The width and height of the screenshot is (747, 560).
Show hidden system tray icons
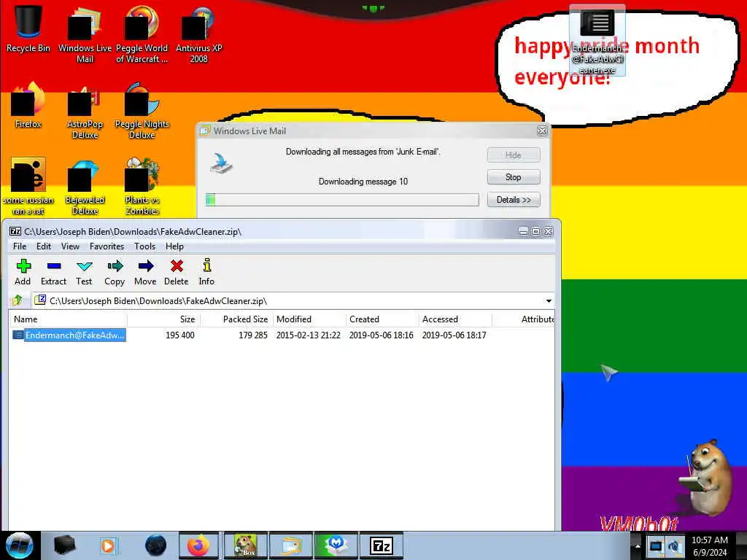pyautogui.click(x=638, y=546)
